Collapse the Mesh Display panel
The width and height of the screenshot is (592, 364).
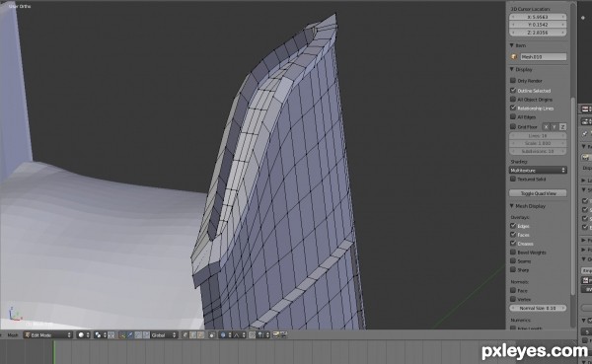click(x=512, y=206)
